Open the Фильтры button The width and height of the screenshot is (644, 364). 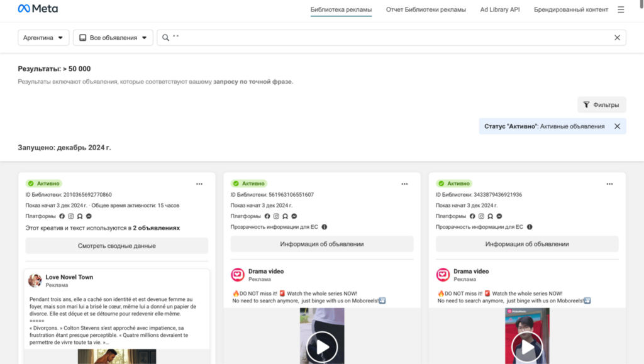point(601,104)
